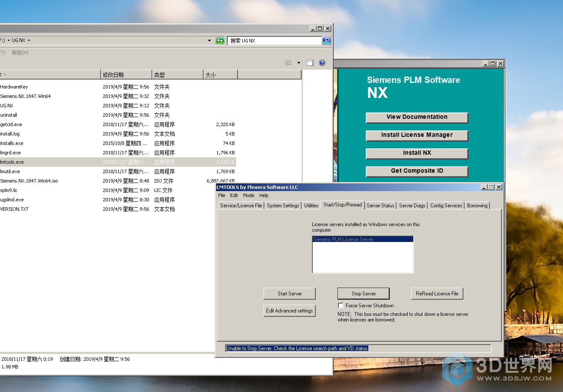Open the address bar history dropdown arrow
This screenshot has width=563, height=392.
click(209, 41)
